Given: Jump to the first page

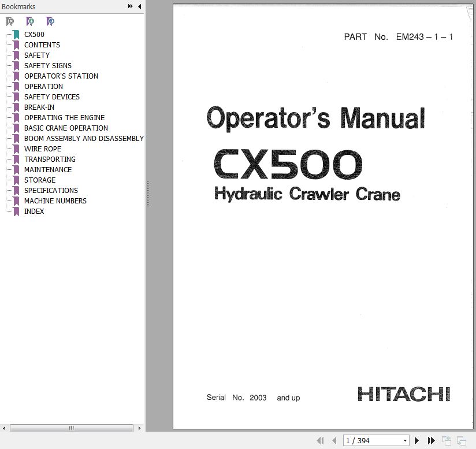Looking at the screenshot, I should click(321, 440).
